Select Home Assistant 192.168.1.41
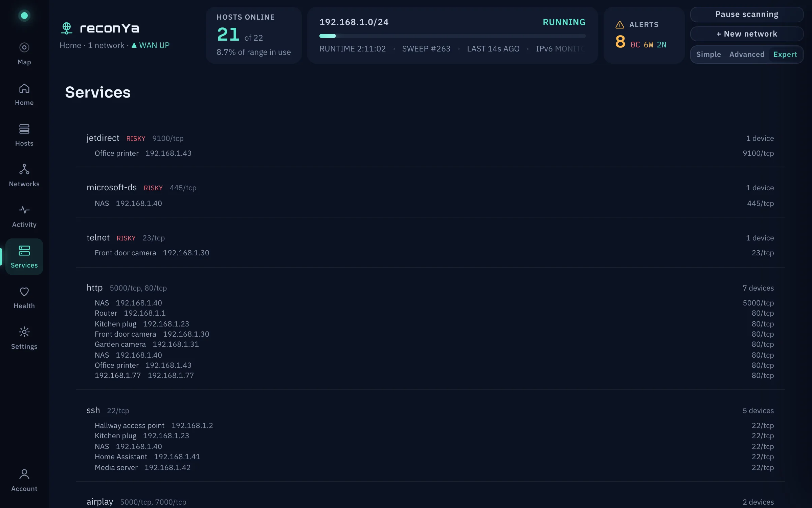This screenshot has width=812, height=508. click(x=434, y=457)
